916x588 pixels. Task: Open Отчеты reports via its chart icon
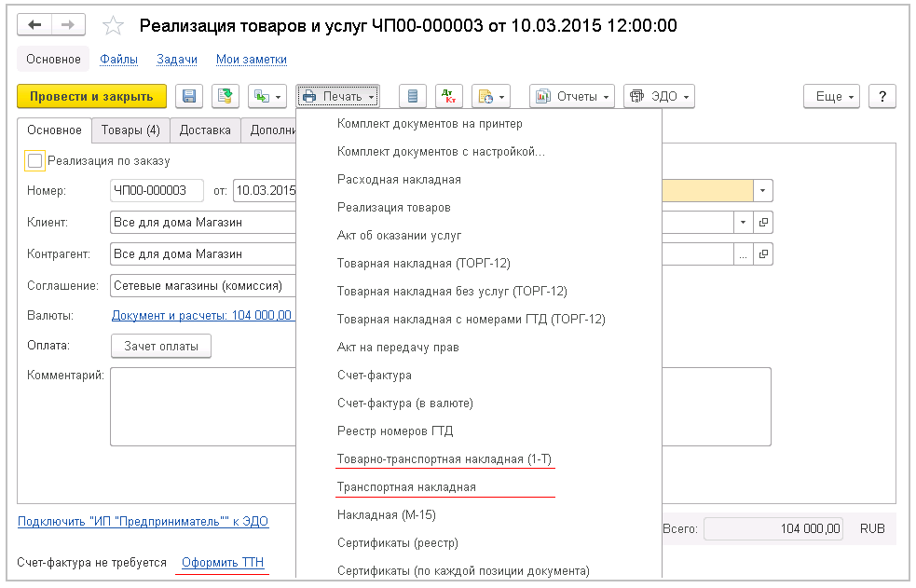click(x=543, y=96)
